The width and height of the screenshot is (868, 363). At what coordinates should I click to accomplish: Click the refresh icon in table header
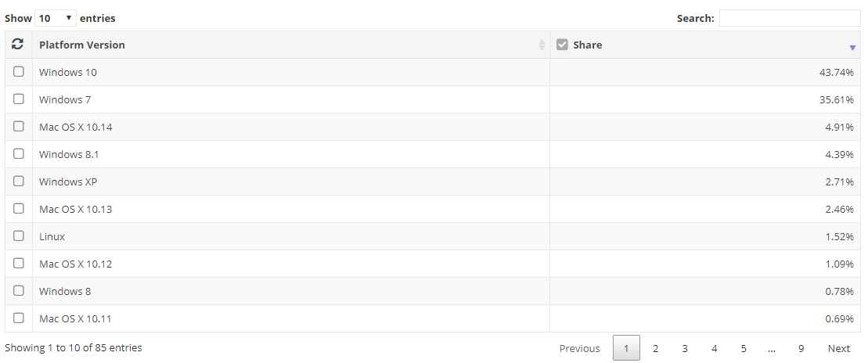17,45
